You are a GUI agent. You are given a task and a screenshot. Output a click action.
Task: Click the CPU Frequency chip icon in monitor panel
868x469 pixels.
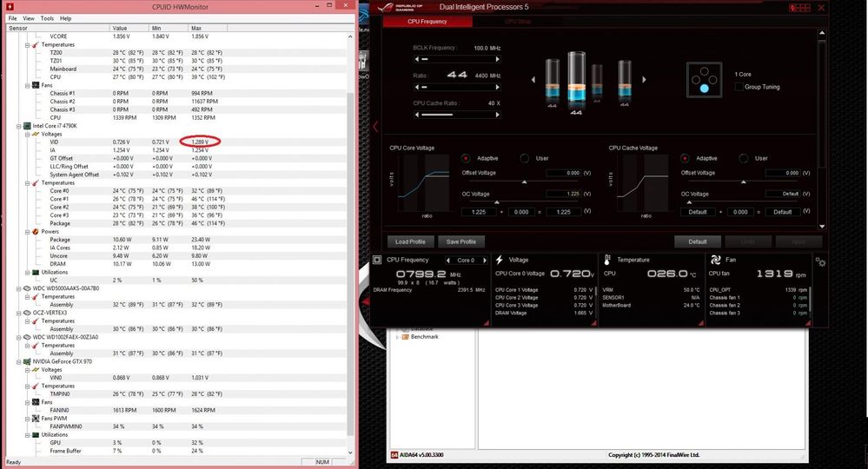pyautogui.click(x=377, y=260)
